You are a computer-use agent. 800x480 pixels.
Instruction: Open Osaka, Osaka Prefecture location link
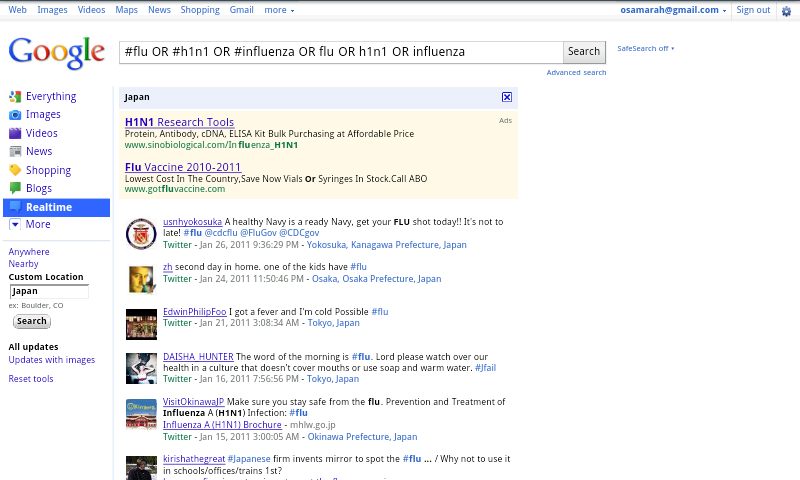tap(377, 279)
